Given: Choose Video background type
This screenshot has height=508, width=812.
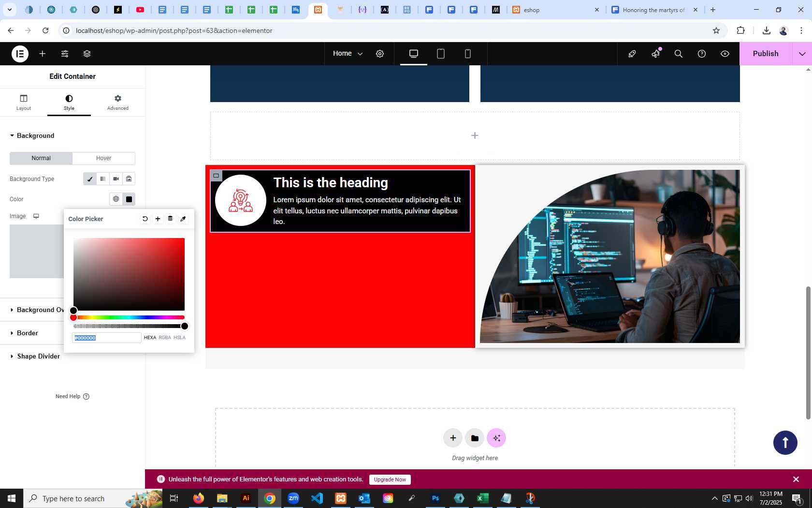Looking at the screenshot, I should pyautogui.click(x=116, y=179).
